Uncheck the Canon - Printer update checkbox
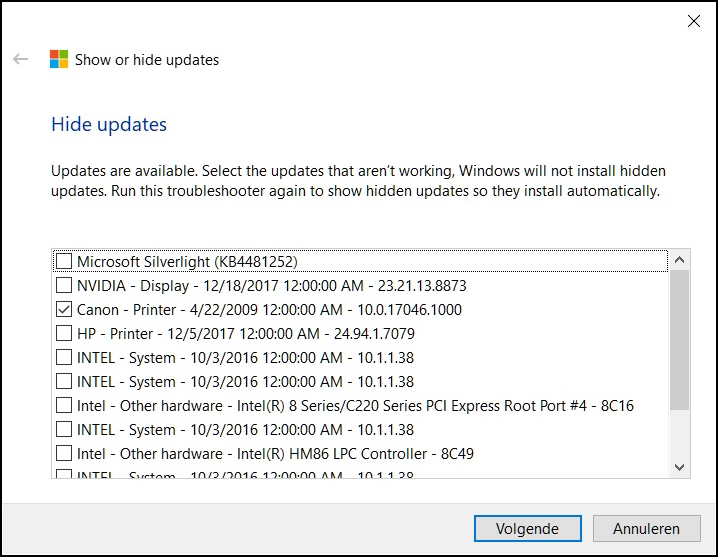Viewport: 718px width, 557px height. pos(64,310)
